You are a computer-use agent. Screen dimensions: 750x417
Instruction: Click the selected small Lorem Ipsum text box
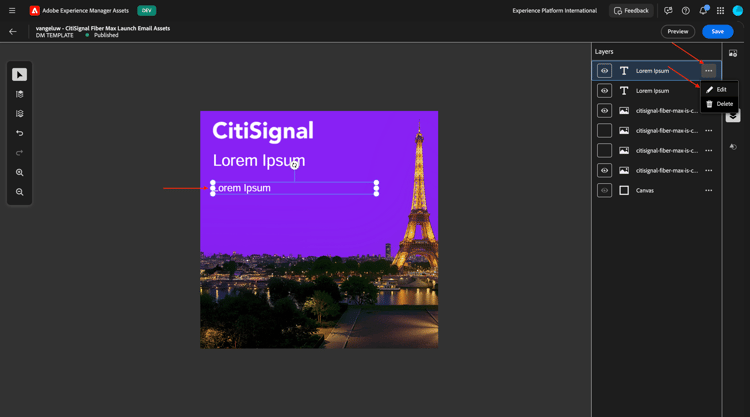(x=294, y=188)
